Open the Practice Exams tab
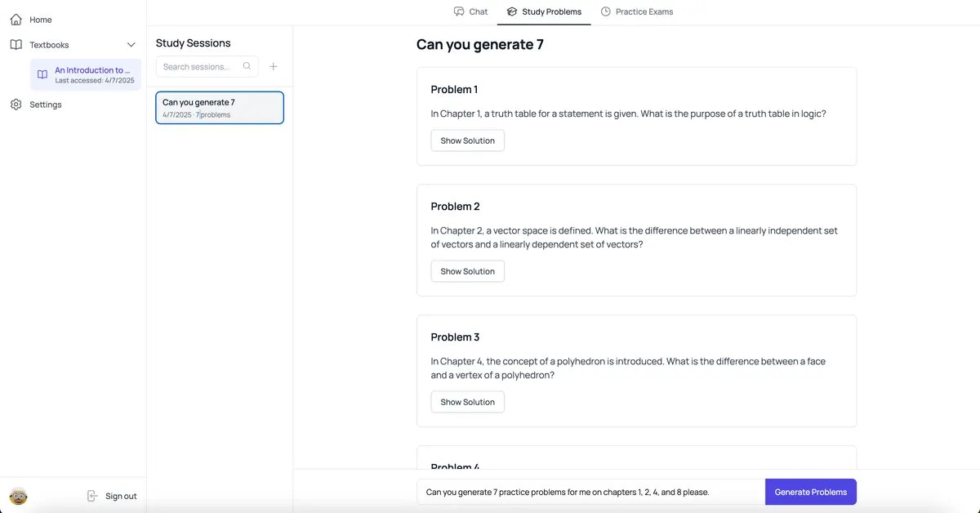The image size is (980, 513). click(x=637, y=11)
